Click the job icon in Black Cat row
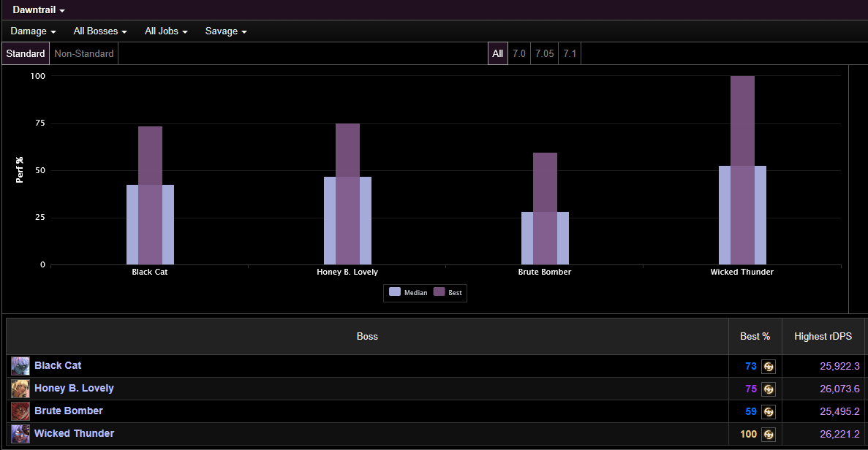Screen dimensions: 868x450 769,367
